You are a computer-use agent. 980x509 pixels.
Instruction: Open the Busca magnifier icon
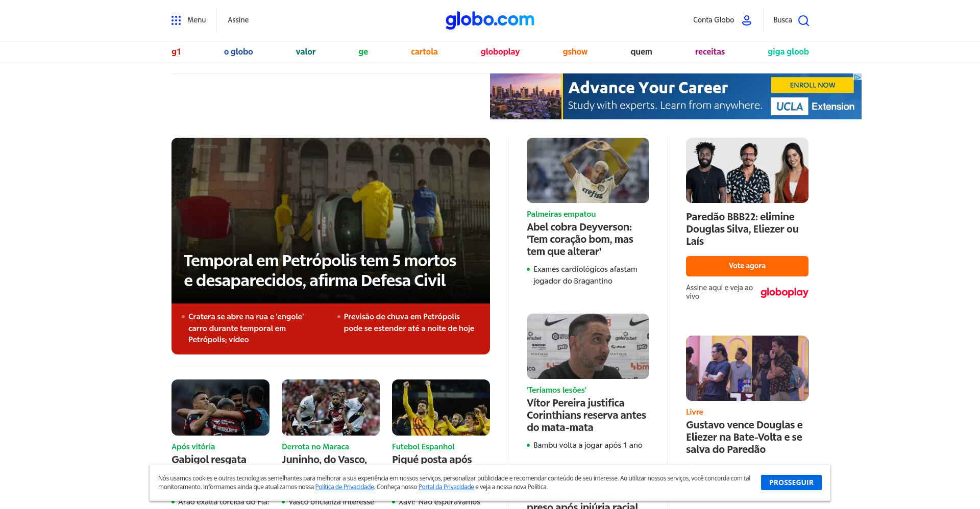coord(803,20)
